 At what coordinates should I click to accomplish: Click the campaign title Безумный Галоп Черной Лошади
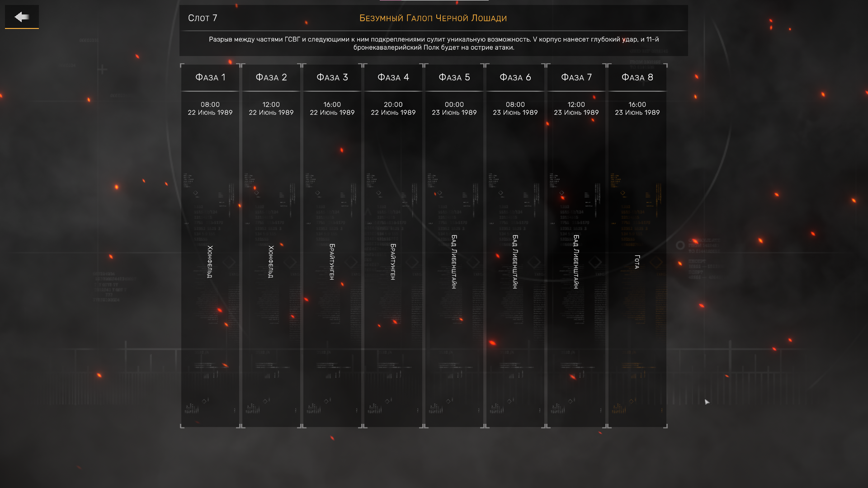(x=433, y=18)
